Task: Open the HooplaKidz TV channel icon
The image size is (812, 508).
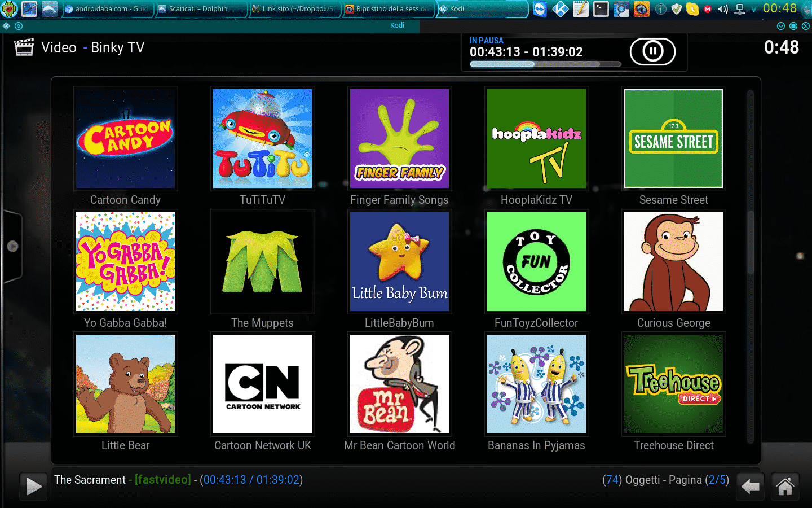Action: pos(537,138)
